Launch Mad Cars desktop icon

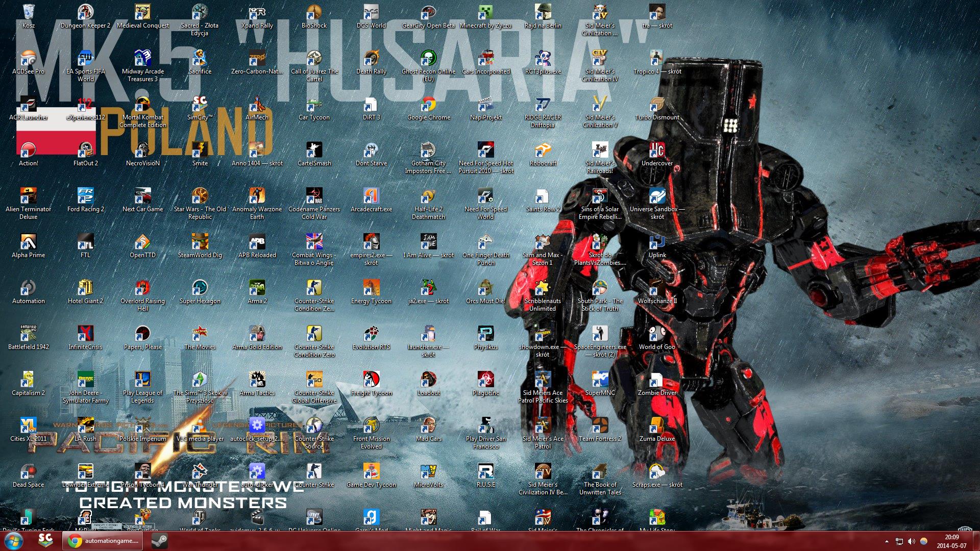coord(429,429)
